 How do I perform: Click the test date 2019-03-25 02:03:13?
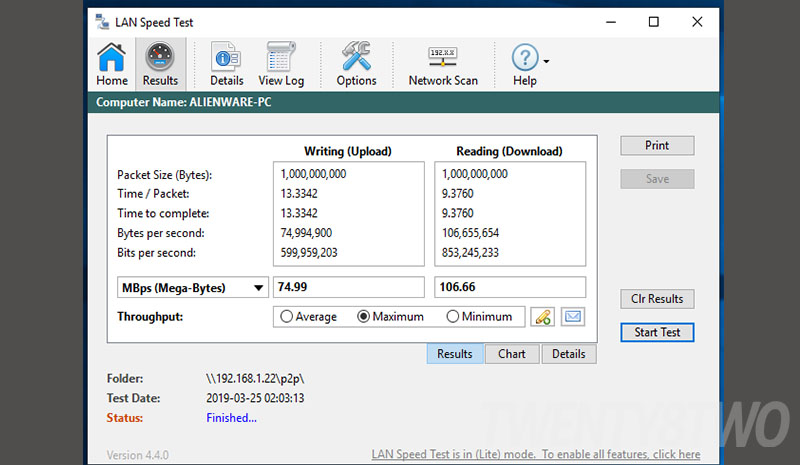[255, 398]
